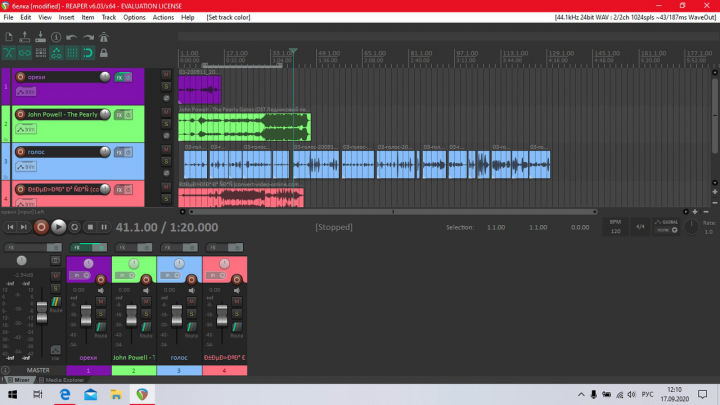Click the Open project toolbar icon

pos(25,37)
